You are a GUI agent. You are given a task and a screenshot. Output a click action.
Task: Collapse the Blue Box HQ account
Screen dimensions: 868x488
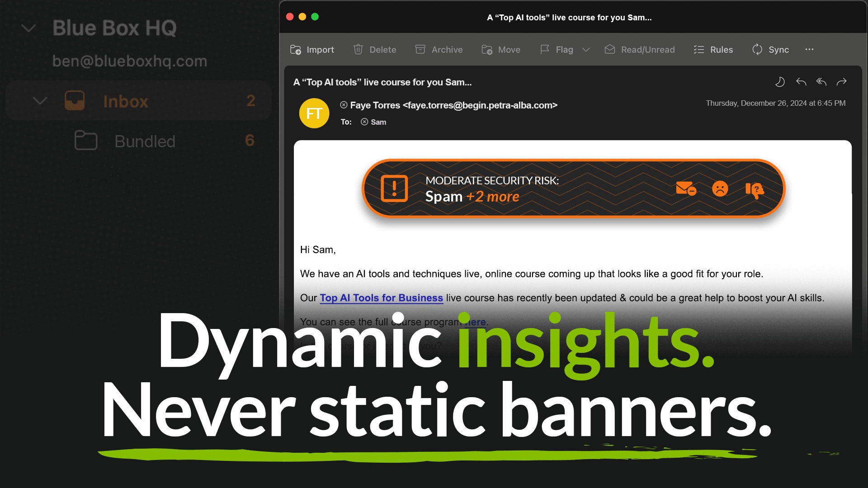(29, 28)
